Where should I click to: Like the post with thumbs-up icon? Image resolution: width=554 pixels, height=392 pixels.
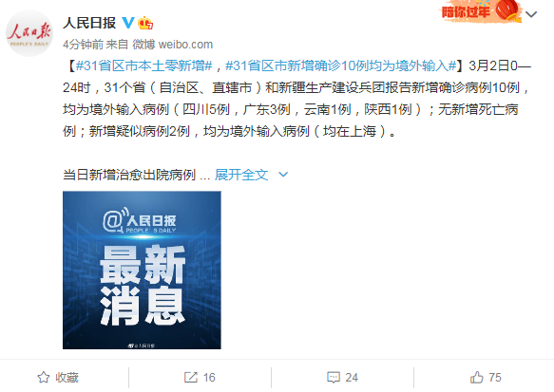click(x=477, y=377)
